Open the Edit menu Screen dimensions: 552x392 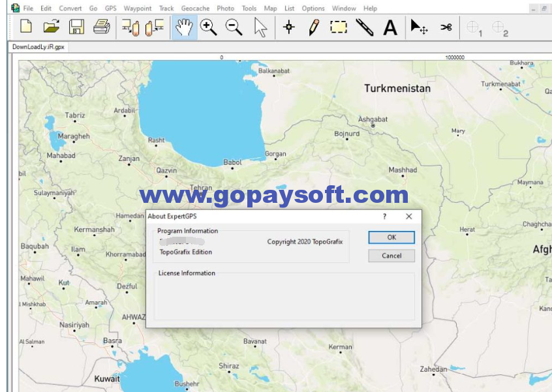(x=46, y=8)
